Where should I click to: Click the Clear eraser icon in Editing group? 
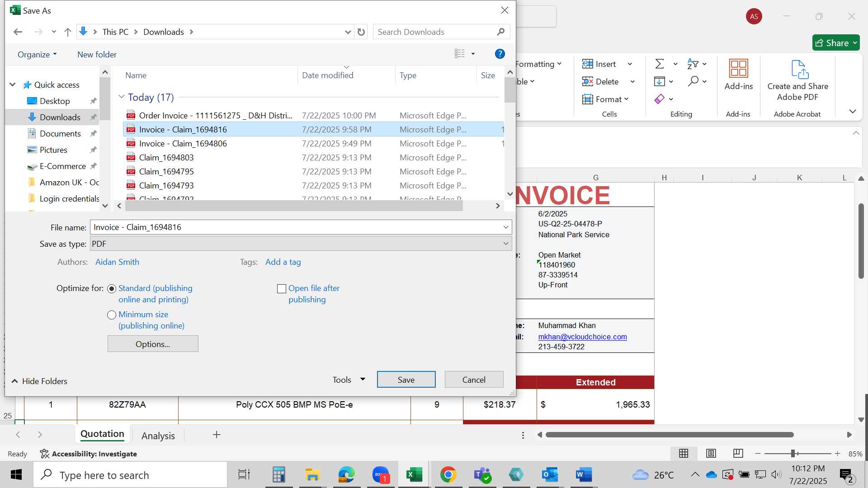click(659, 99)
